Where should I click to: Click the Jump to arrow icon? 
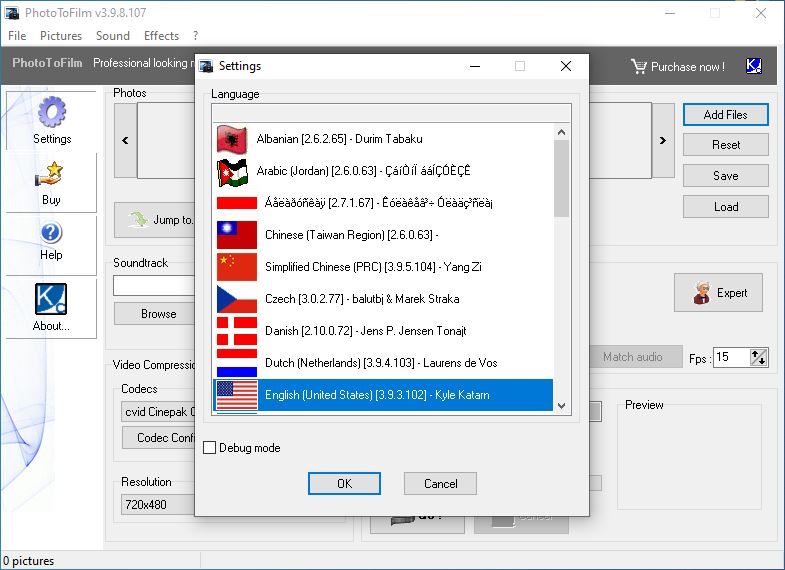pos(139,219)
